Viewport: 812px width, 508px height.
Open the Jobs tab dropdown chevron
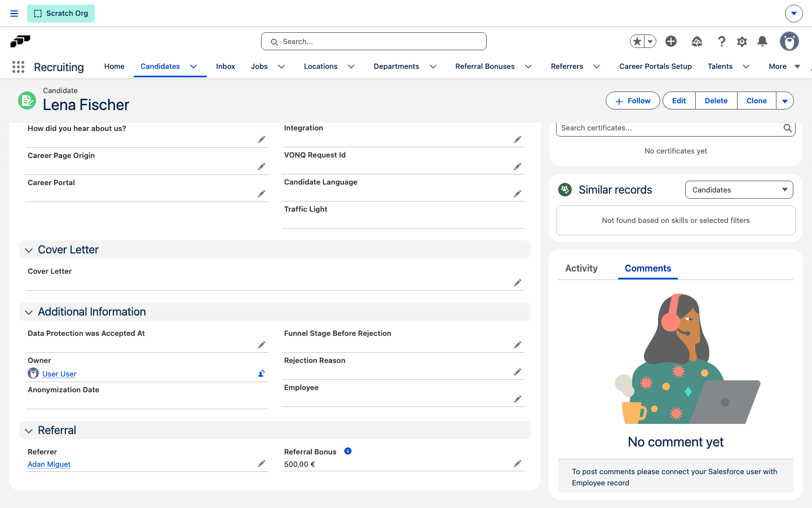click(281, 67)
